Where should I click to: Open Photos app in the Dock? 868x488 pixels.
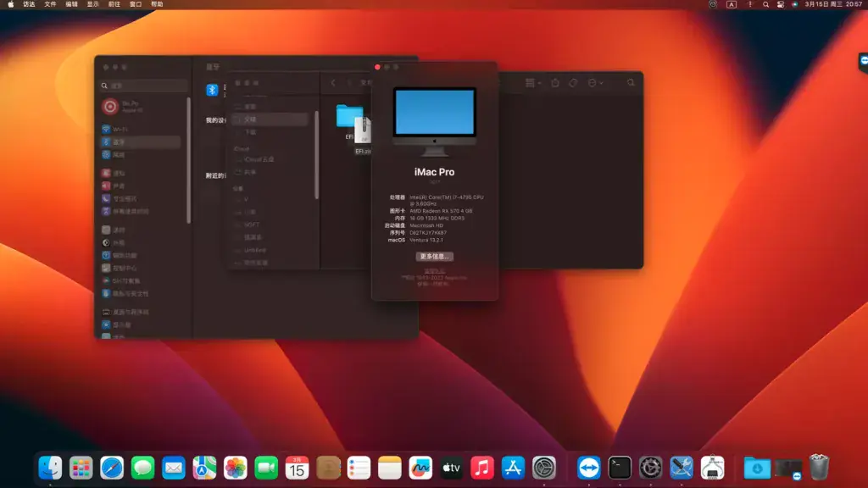click(x=236, y=468)
